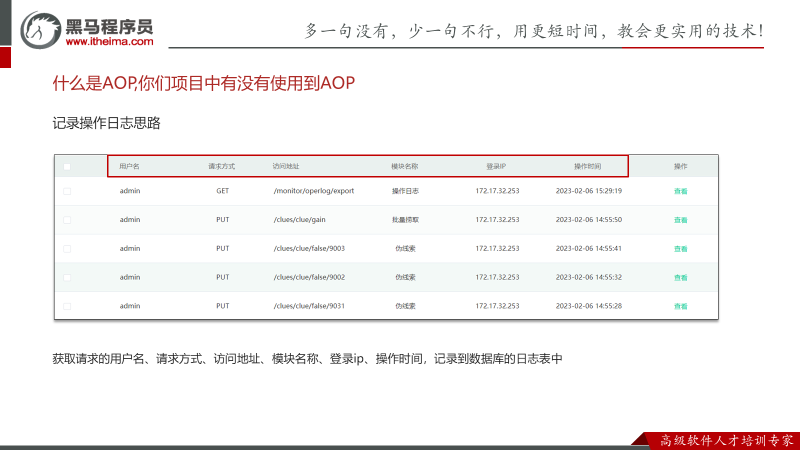Viewport: 800px width, 450px height.
Task: Check the box for /clues/clue/false/9031 row
Action: (67, 306)
